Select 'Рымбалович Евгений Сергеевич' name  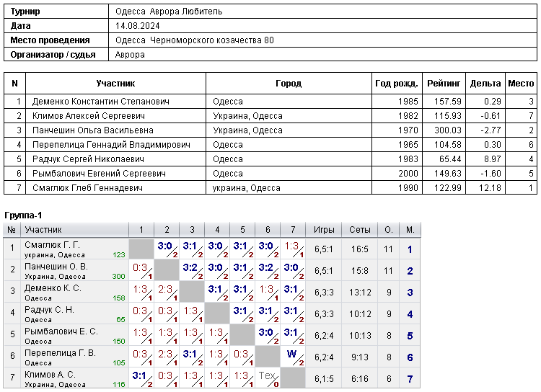pyautogui.click(x=99, y=174)
